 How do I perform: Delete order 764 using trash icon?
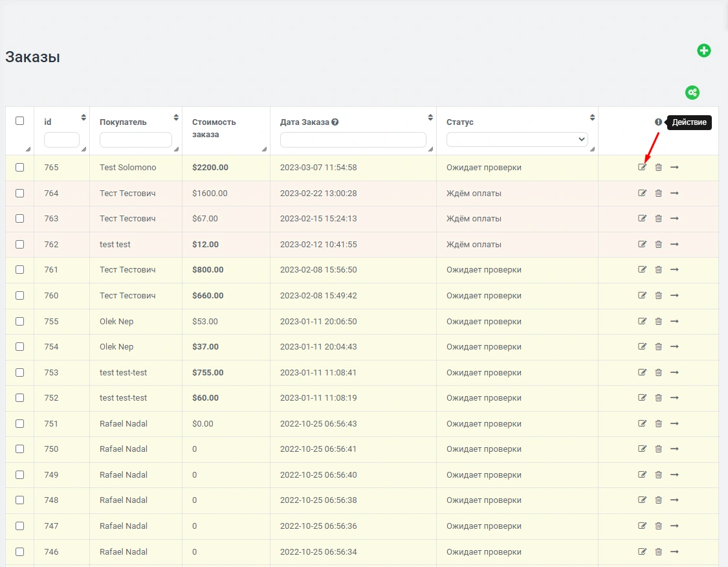[x=658, y=194]
